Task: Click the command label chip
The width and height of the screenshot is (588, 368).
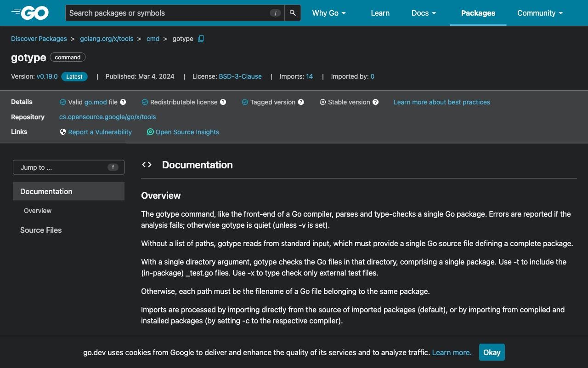Action: point(68,57)
